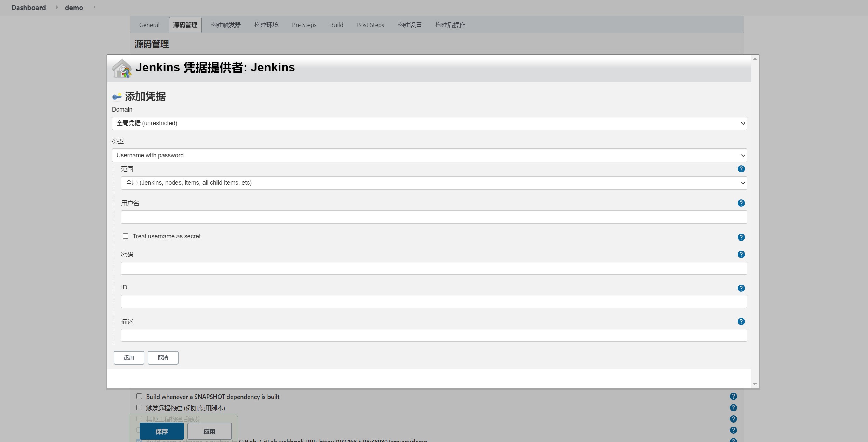Show help for 触发远程构建 option

[733, 408]
